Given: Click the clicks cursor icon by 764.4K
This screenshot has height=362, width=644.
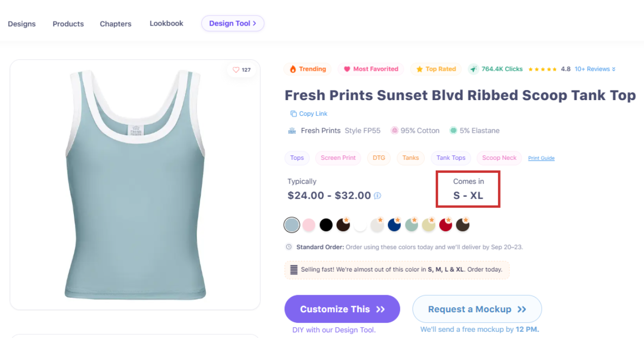Looking at the screenshot, I should pyautogui.click(x=473, y=69).
